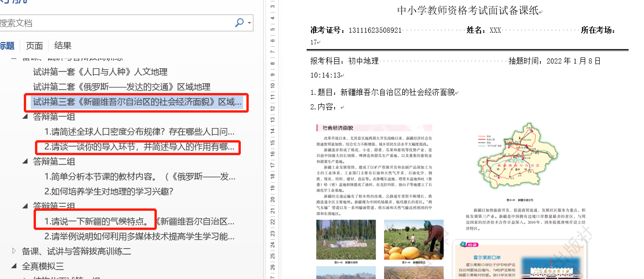Expand 备课、试讲与答辩拔高训练二 heading triangle
This screenshot has height=279, width=644.
click(x=14, y=251)
